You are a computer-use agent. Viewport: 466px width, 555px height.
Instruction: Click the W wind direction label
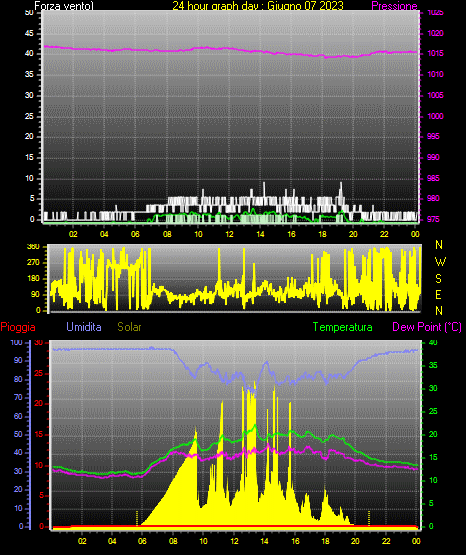(440, 262)
